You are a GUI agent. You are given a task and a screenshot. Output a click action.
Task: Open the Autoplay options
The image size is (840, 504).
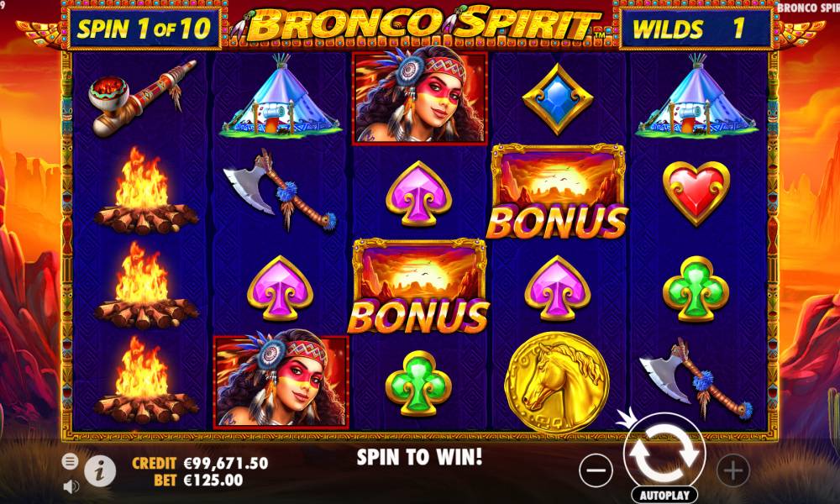coord(664,495)
